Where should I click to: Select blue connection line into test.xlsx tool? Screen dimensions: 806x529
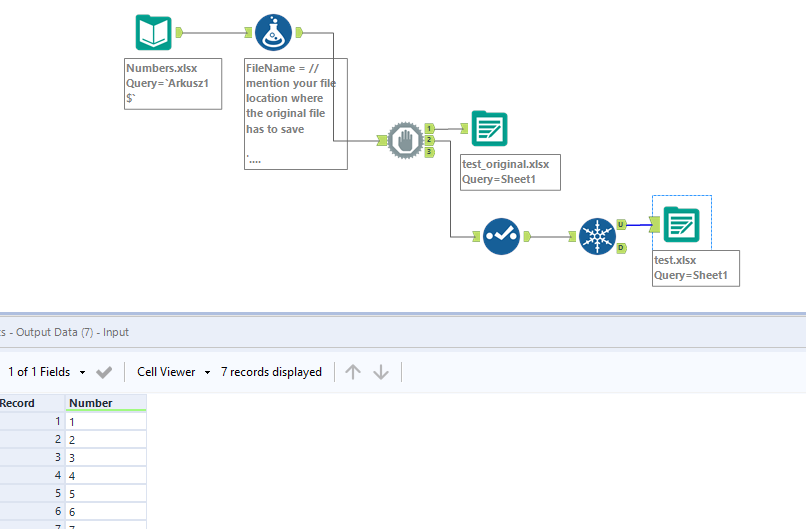click(638, 225)
